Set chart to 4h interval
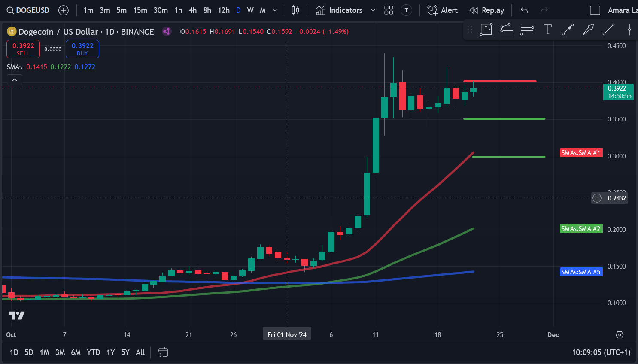638x364 pixels. click(x=193, y=10)
